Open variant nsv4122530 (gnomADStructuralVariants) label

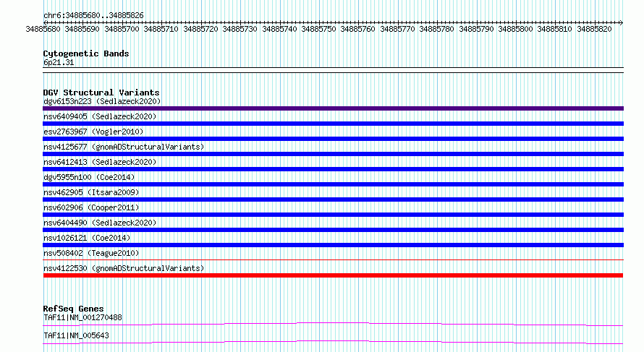pyautogui.click(x=124, y=268)
